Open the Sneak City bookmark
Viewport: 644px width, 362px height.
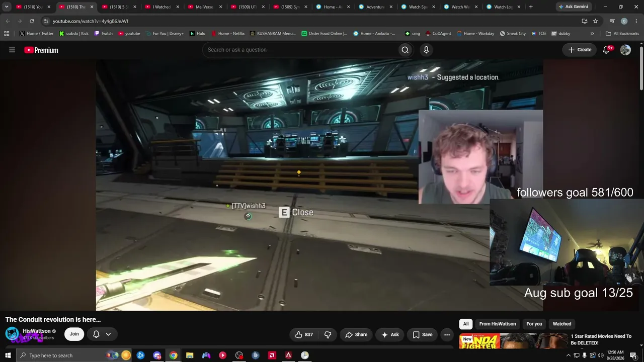tap(513, 34)
